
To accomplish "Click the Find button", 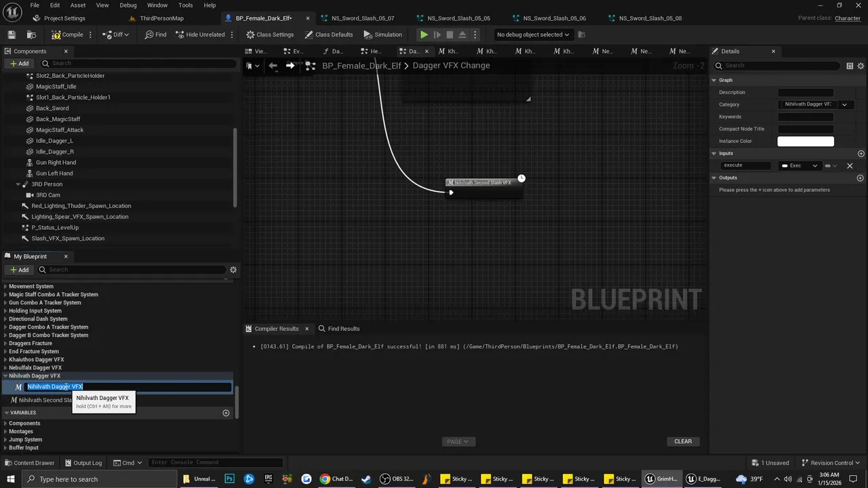I will tap(155, 35).
